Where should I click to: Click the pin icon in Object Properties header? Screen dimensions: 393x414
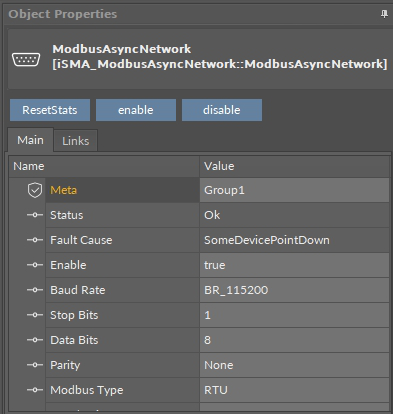384,14
